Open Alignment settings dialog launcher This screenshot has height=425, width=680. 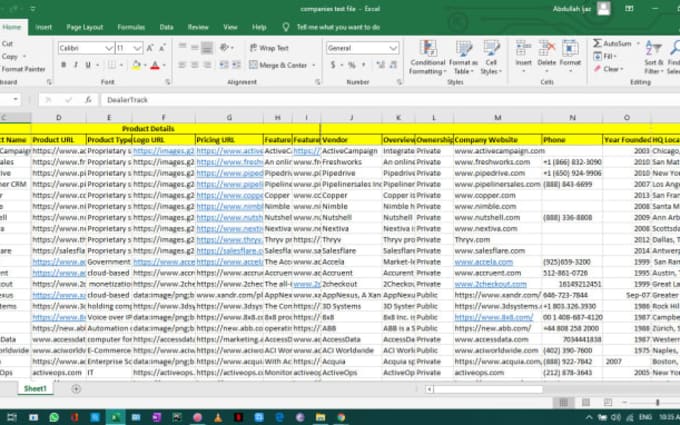pyautogui.click(x=317, y=82)
